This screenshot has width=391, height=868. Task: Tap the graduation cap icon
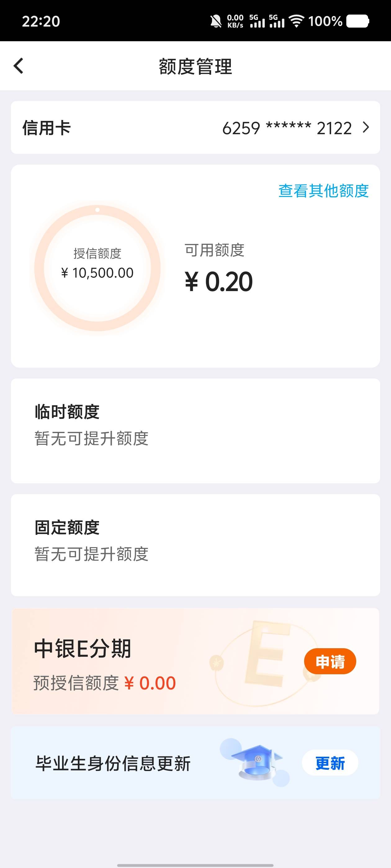tap(256, 763)
